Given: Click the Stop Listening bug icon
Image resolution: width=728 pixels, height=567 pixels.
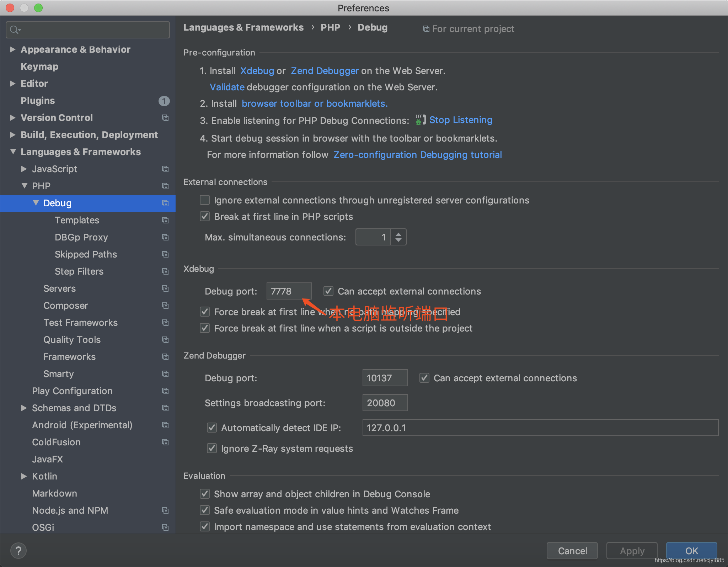Looking at the screenshot, I should pyautogui.click(x=420, y=120).
